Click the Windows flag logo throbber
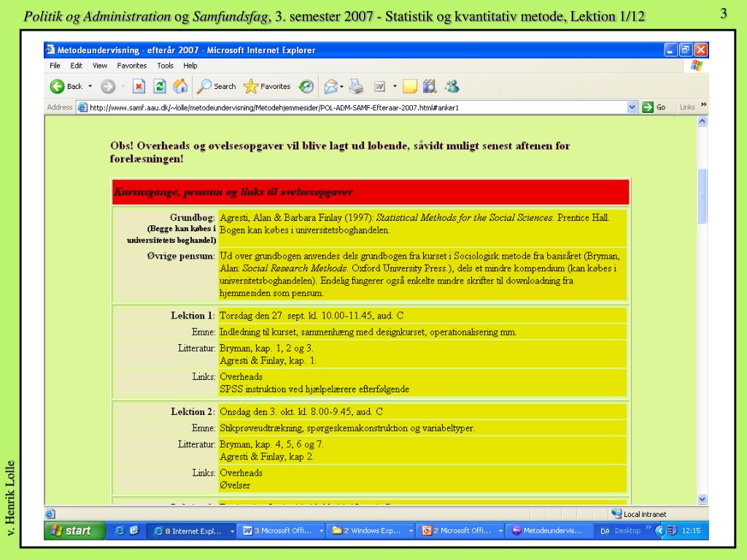747x560 pixels. (x=697, y=65)
